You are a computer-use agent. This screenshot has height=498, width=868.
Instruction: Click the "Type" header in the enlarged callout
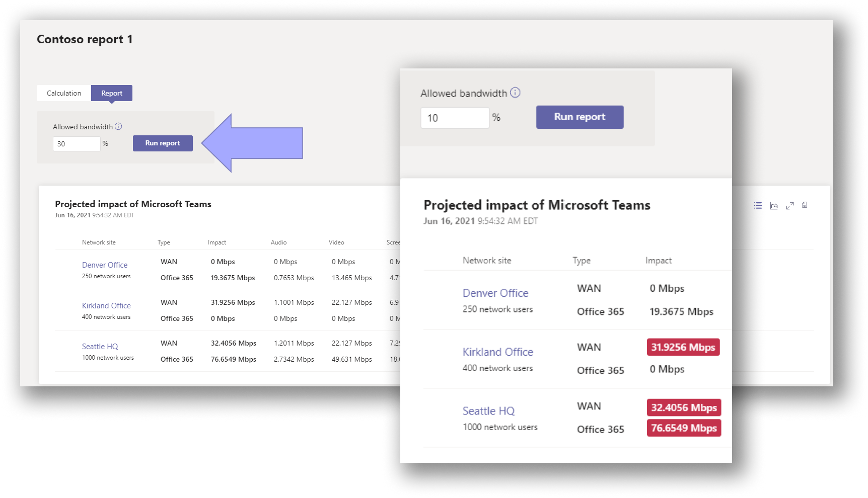[582, 261]
